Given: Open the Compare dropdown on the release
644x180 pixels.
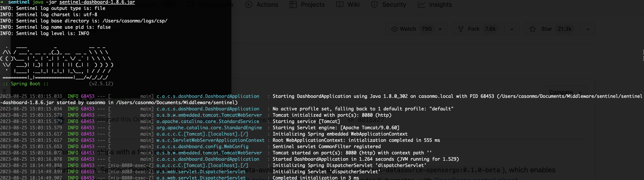Looking at the screenshot, I should (565, 92).
